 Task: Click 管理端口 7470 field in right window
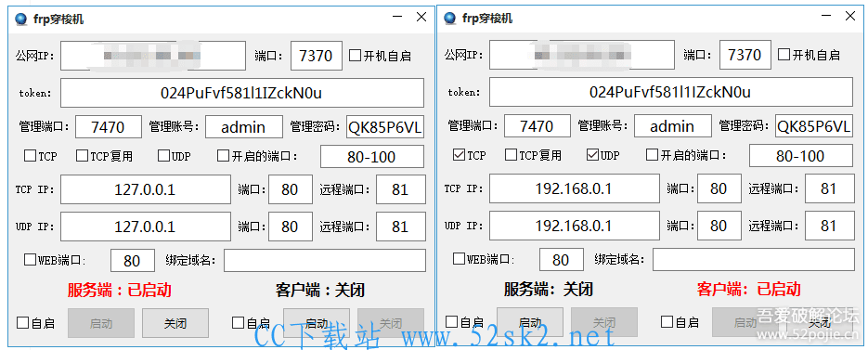coord(537,125)
